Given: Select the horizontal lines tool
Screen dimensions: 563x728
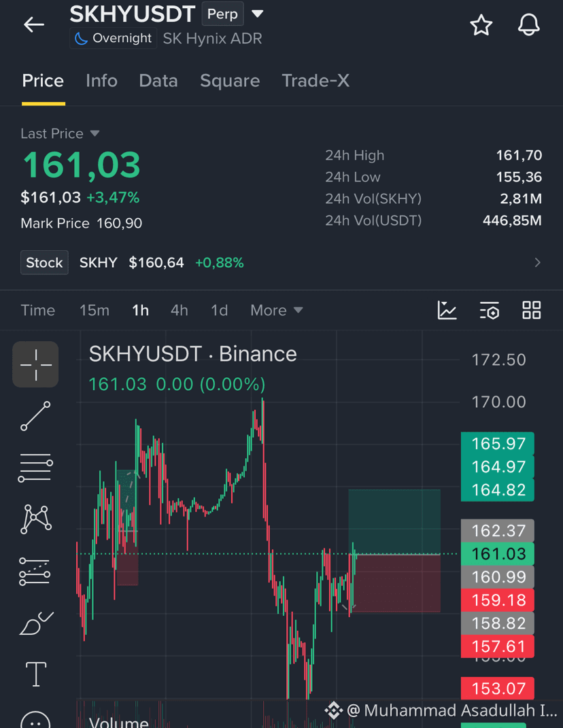Looking at the screenshot, I should point(35,468).
